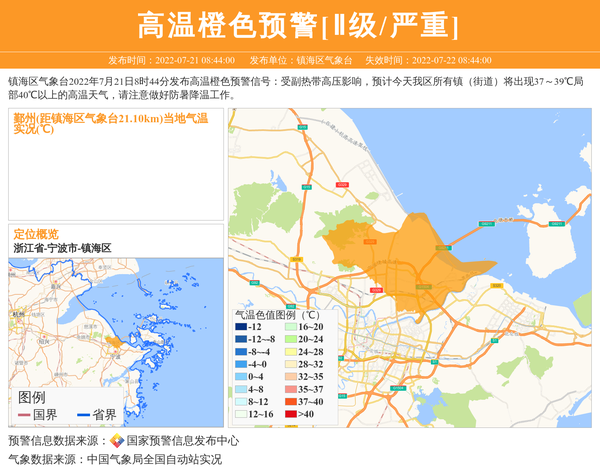
Task: Select the red >40 temperature swatch
Action: (x=291, y=414)
